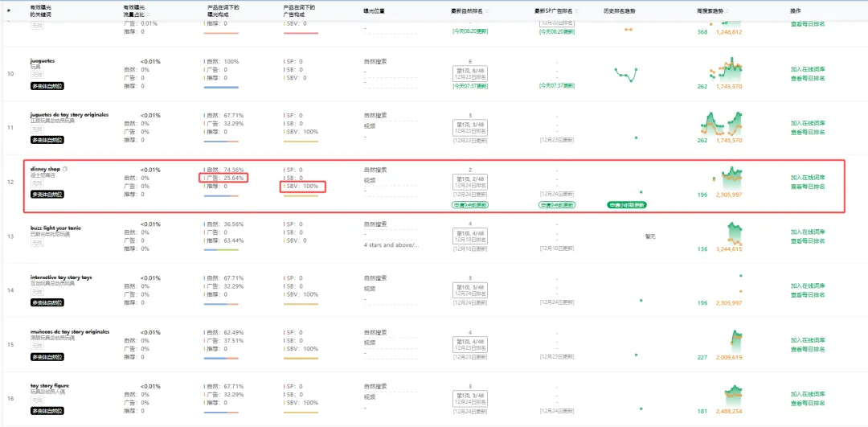View 查看每日排名 for disney shop

[808, 187]
